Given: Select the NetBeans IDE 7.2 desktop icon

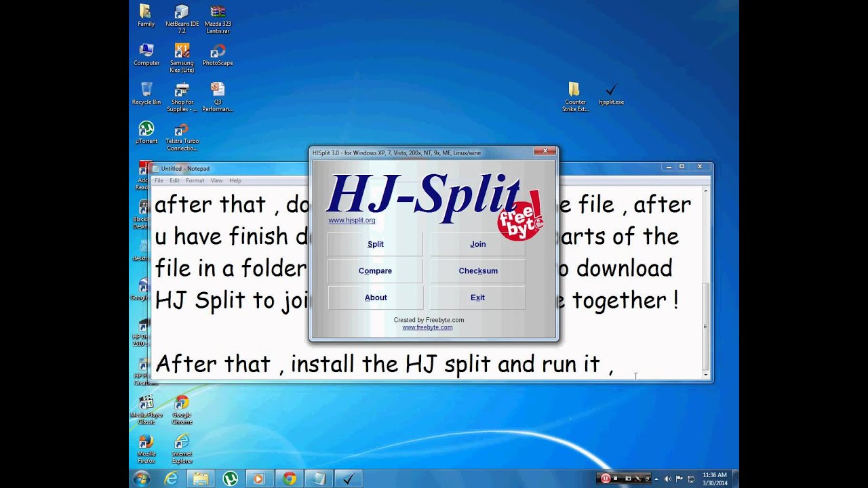Looking at the screenshot, I should (182, 19).
